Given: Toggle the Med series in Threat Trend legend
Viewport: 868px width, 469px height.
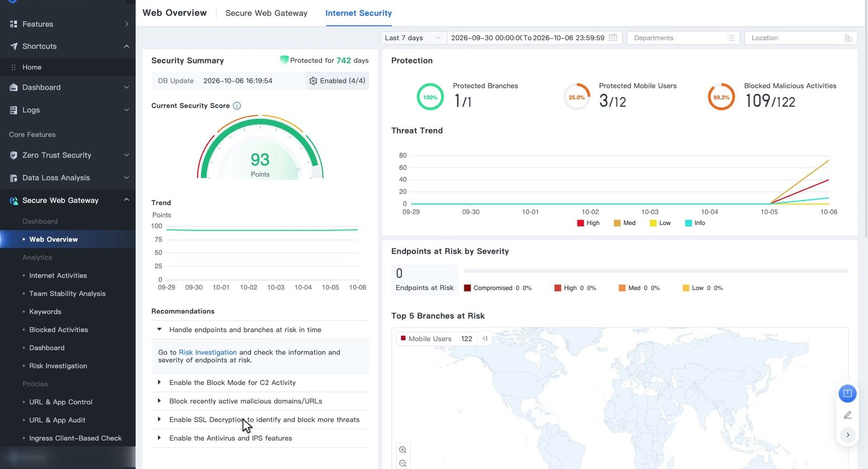Looking at the screenshot, I should (624, 223).
